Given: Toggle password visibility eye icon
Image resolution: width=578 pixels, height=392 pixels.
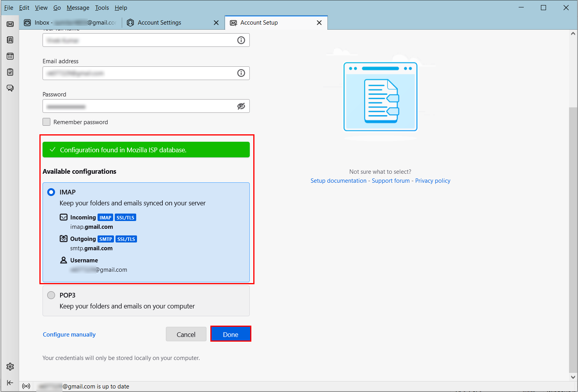Looking at the screenshot, I should (x=241, y=106).
